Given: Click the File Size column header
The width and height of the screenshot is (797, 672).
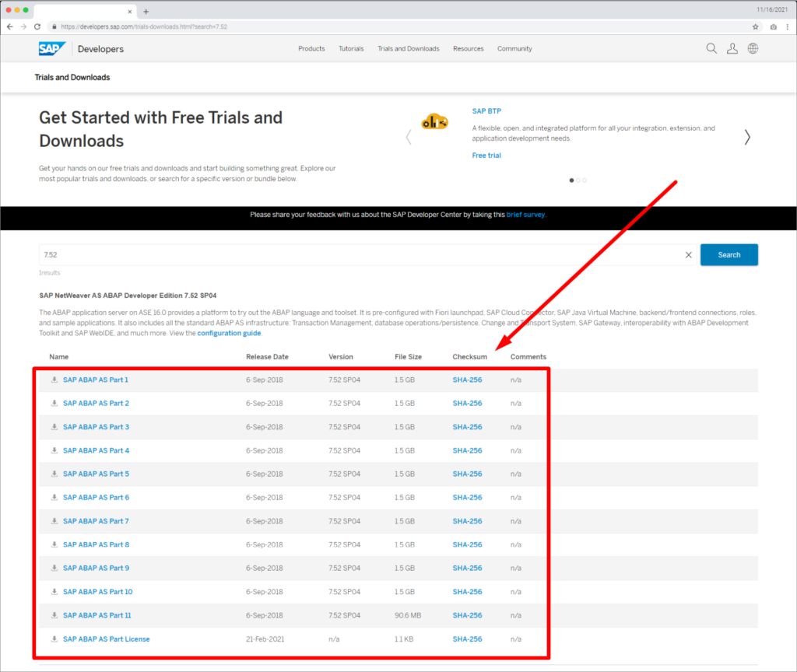Looking at the screenshot, I should [x=408, y=357].
